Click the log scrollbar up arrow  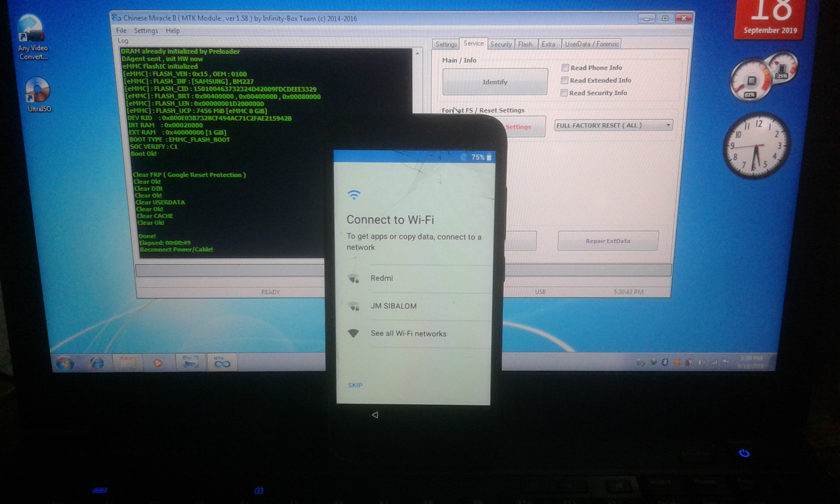point(417,54)
